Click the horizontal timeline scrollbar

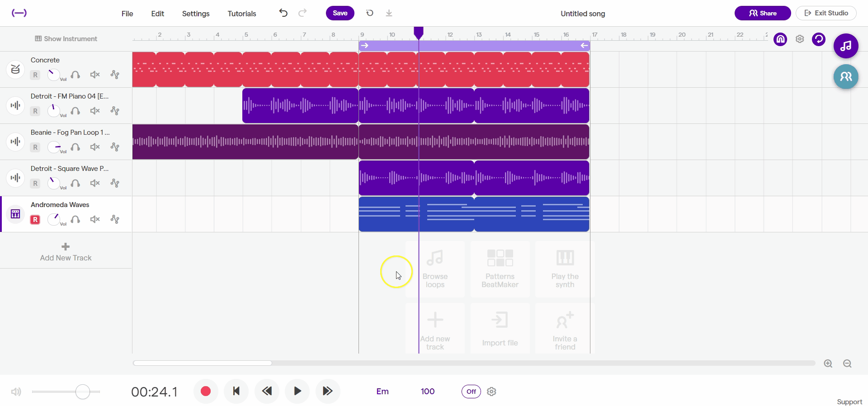(x=203, y=363)
